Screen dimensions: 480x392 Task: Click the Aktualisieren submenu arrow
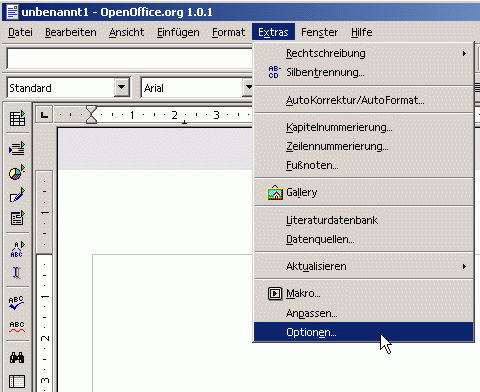[x=464, y=266]
